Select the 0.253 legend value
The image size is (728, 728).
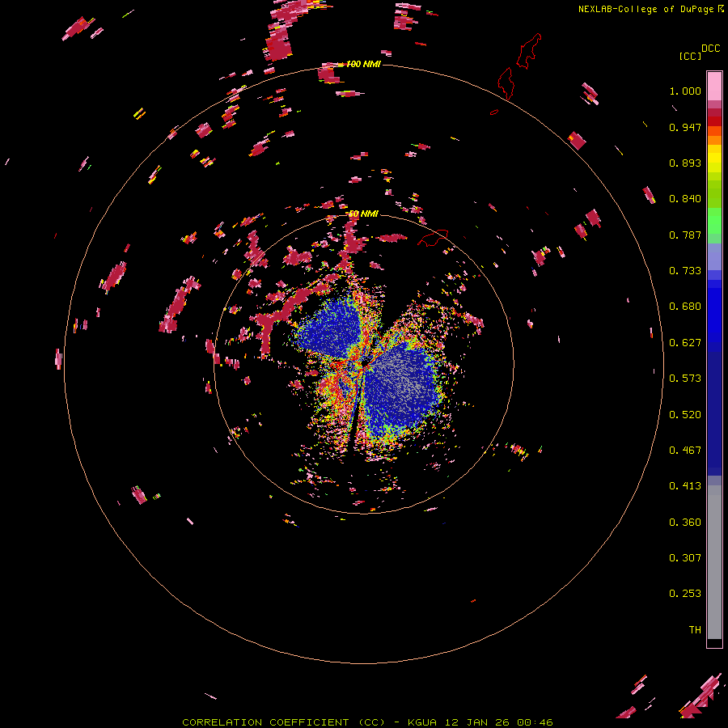point(685,594)
